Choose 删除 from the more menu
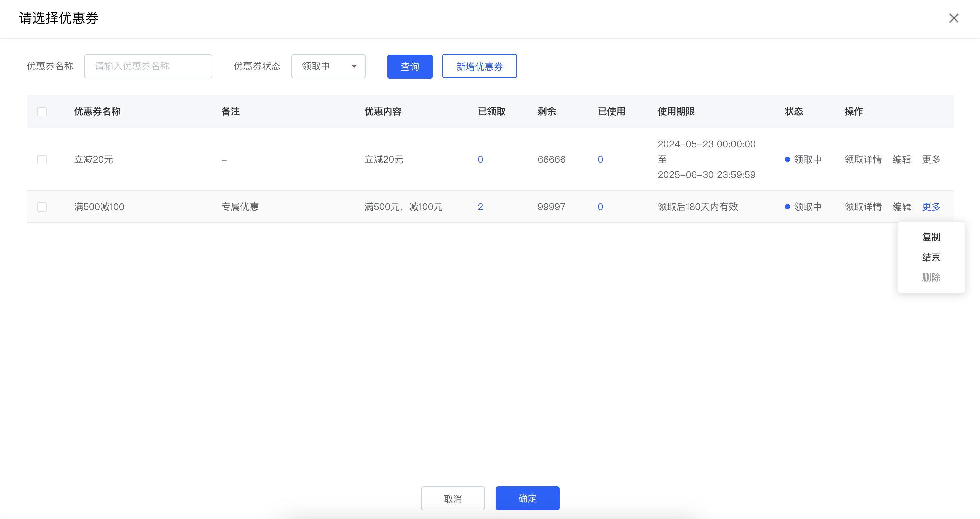This screenshot has width=980, height=519. (931, 277)
